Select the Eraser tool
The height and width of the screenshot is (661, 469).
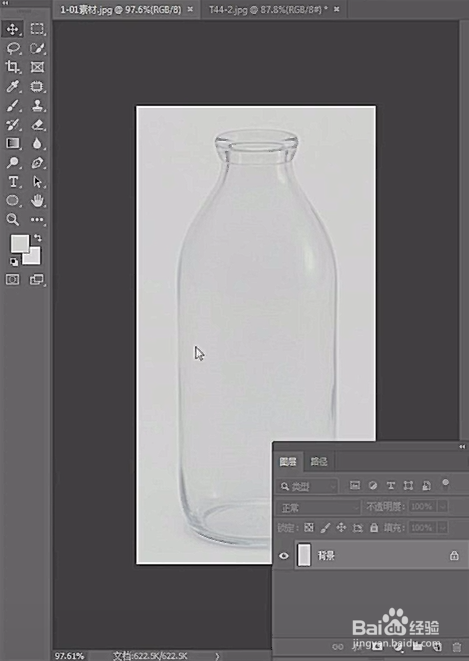(37, 125)
